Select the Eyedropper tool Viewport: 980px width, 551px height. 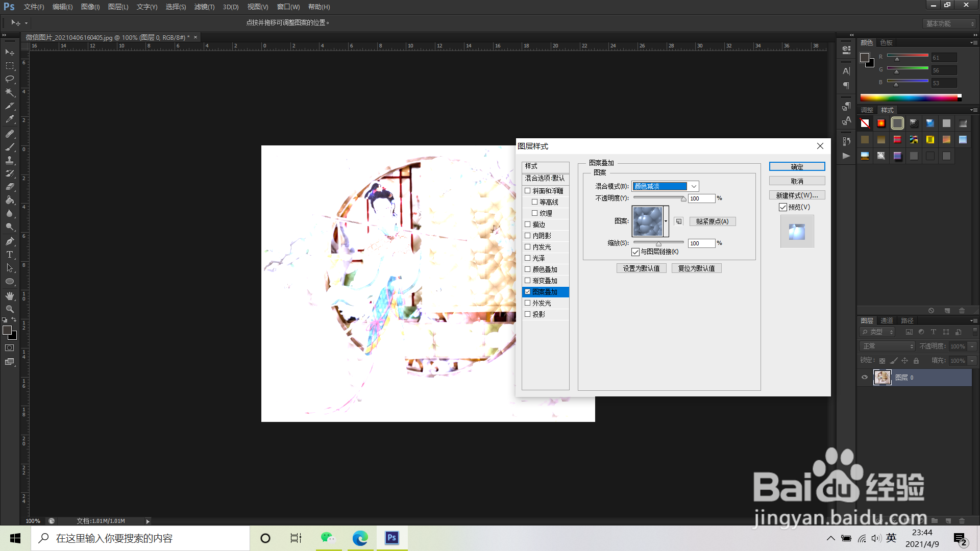10,119
